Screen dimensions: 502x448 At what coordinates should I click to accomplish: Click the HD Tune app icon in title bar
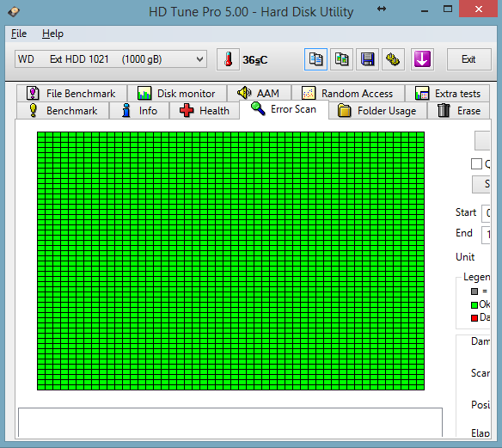point(14,12)
